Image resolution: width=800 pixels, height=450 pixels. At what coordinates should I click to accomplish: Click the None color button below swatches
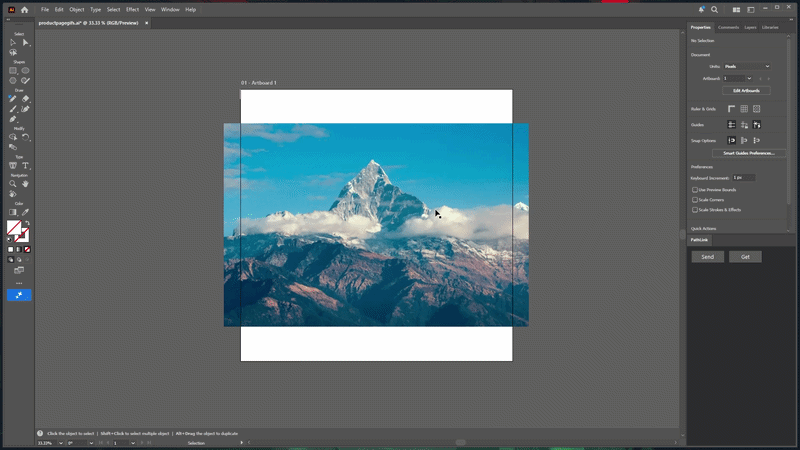point(27,249)
